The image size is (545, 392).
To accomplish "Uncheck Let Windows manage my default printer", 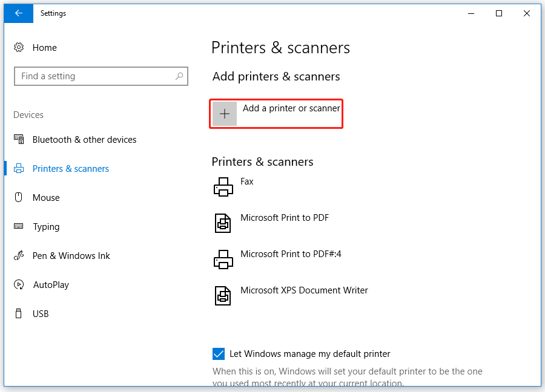I will tap(218, 354).
